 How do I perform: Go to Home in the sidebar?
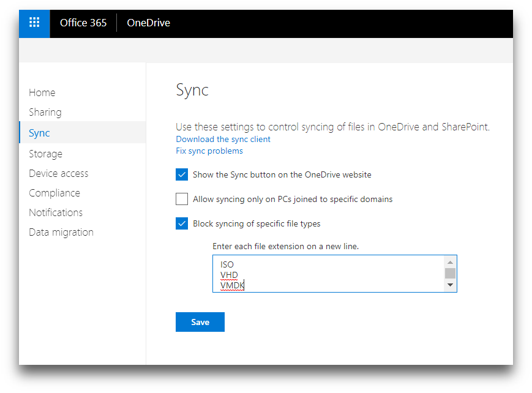42,92
